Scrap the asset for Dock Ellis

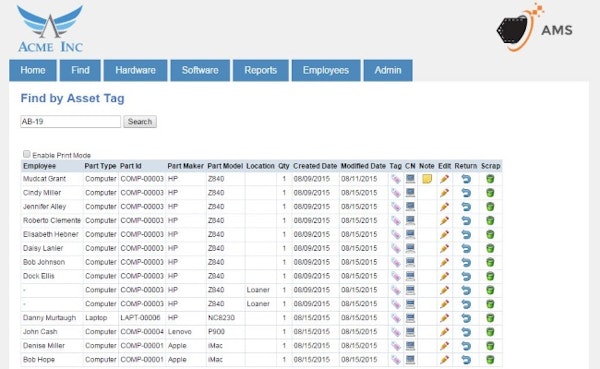490,276
